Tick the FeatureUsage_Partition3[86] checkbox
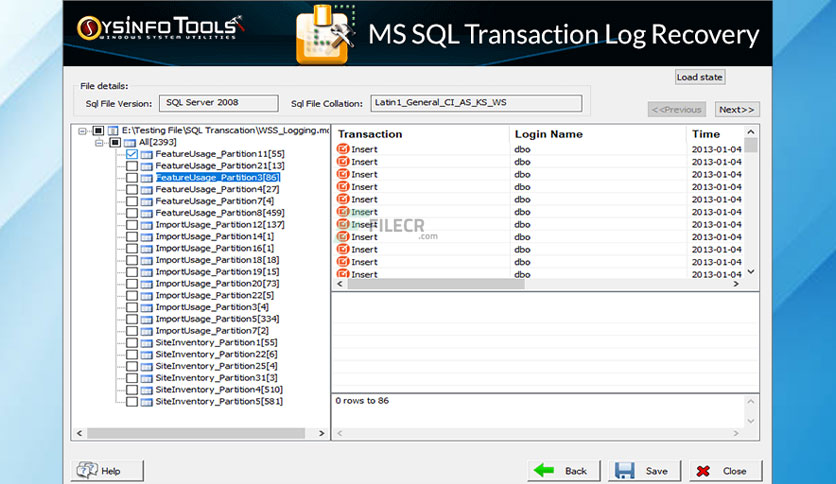Screen dimensions: 836x484 [x=132, y=178]
